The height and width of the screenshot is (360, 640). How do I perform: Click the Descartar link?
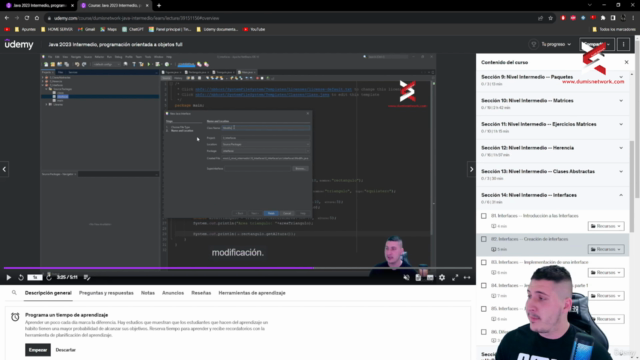coord(66,350)
